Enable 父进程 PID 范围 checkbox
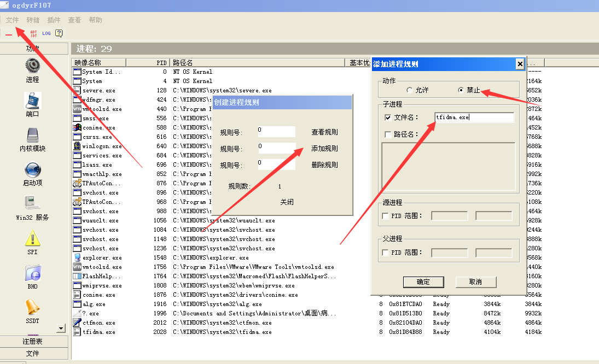This screenshot has height=364, width=599. [385, 253]
